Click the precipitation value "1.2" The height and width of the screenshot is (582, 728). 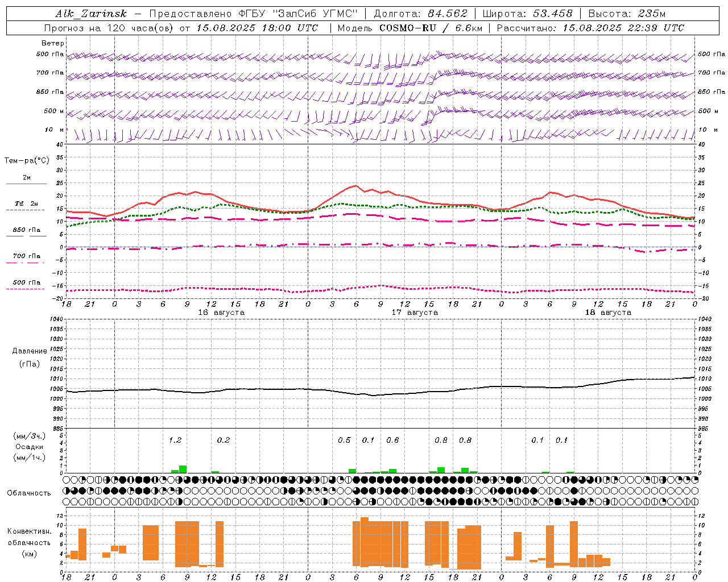(175, 440)
